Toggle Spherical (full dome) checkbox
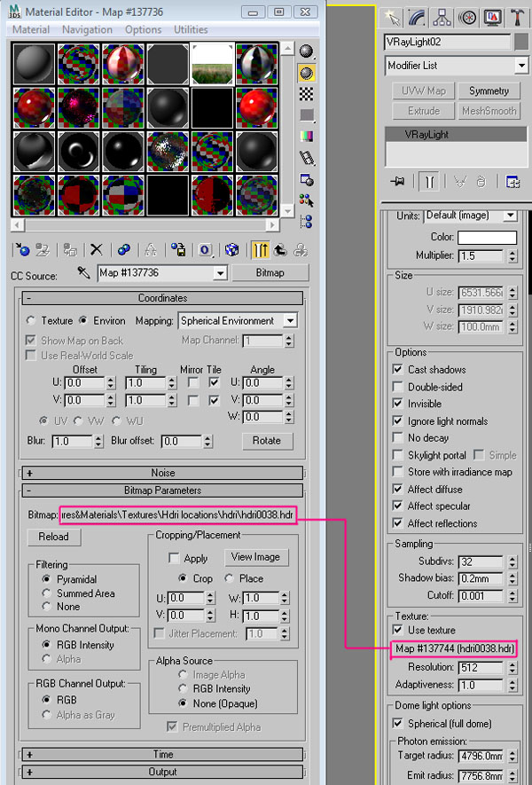The width and height of the screenshot is (532, 785). click(x=398, y=724)
